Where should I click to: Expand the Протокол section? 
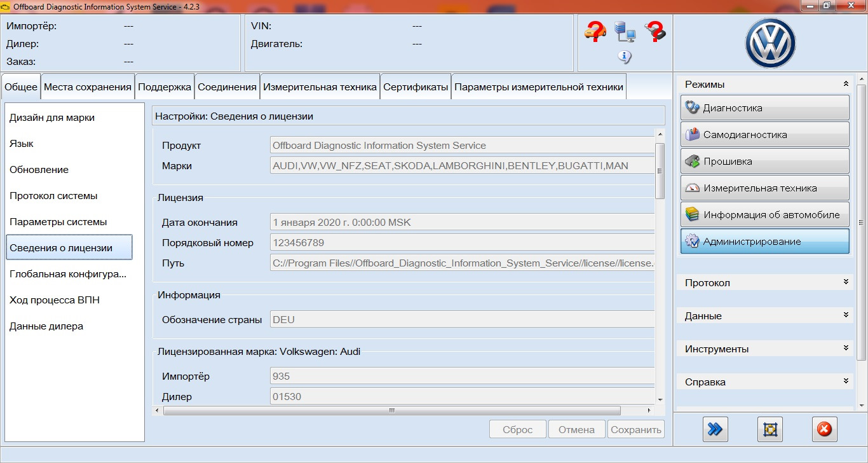846,282
